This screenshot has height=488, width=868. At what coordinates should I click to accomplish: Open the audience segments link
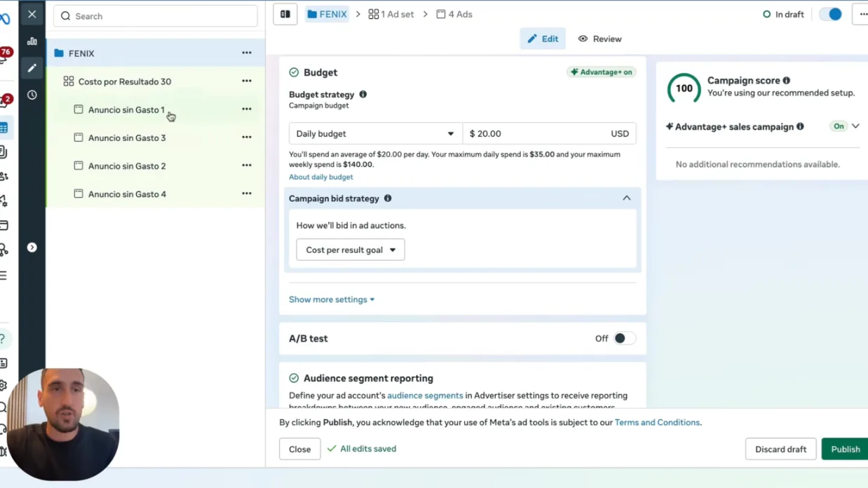(425, 395)
